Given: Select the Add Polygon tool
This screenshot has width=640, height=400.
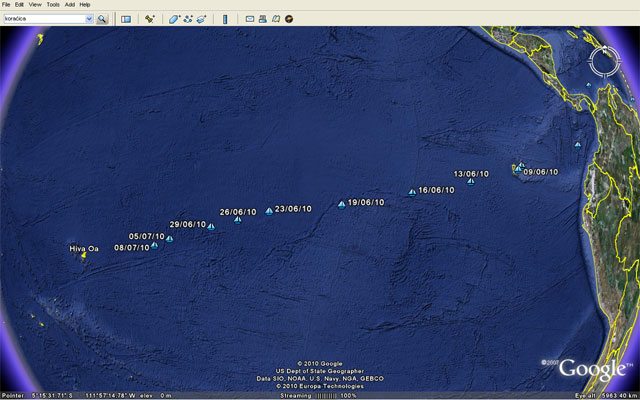Looking at the screenshot, I should click(174, 19).
